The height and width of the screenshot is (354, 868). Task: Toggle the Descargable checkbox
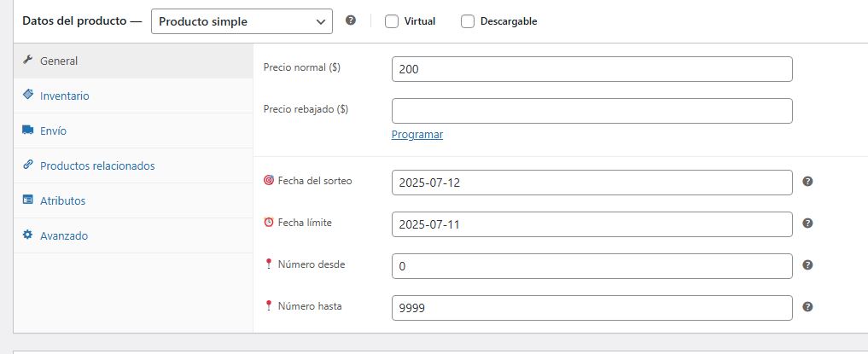(x=468, y=22)
